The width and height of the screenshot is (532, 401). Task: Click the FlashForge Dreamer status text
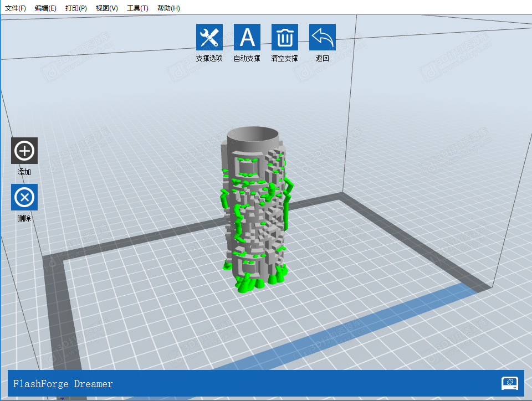coord(63,384)
